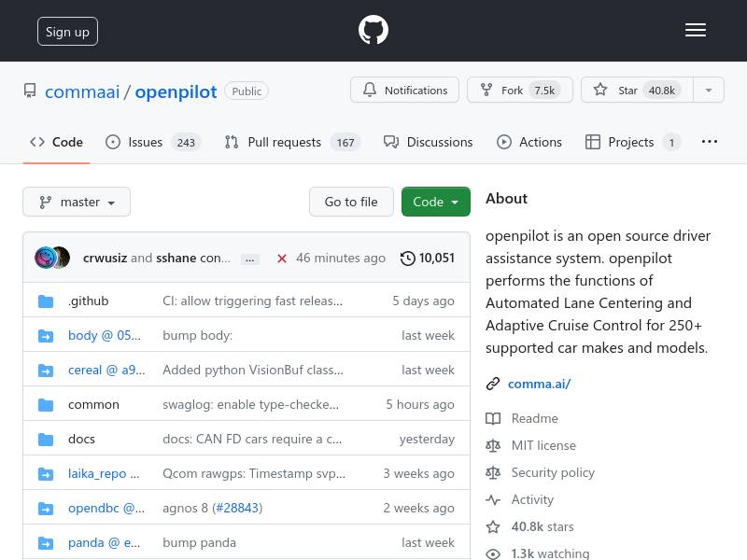Click the Sign up button
Screen dimensions: 747x560
(67, 32)
